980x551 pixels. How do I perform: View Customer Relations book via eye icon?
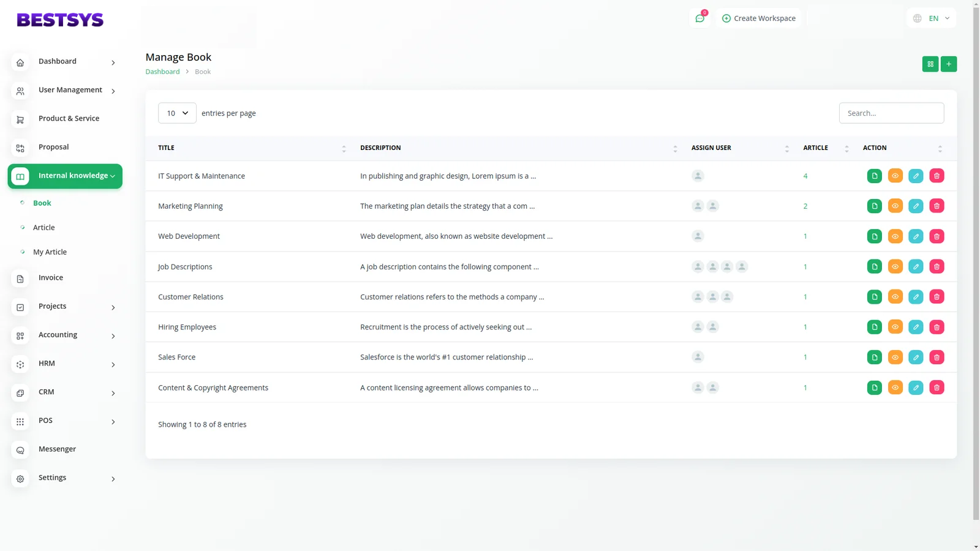tap(895, 297)
